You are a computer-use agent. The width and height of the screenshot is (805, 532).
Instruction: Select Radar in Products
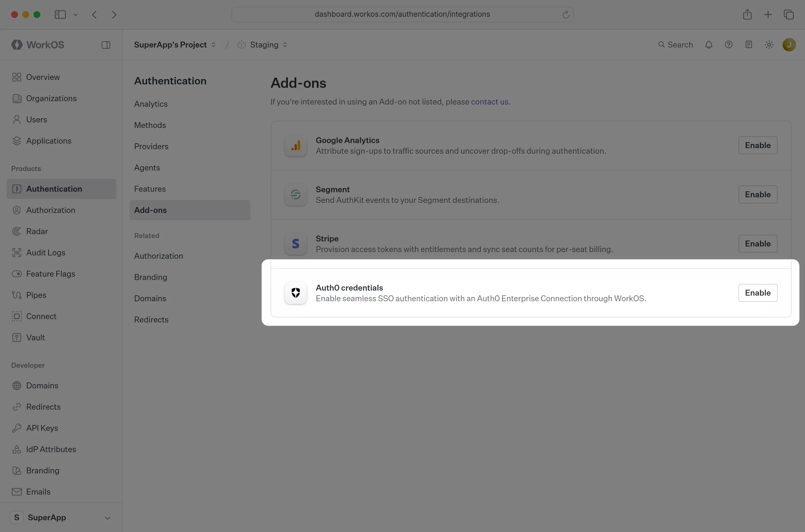61,231
